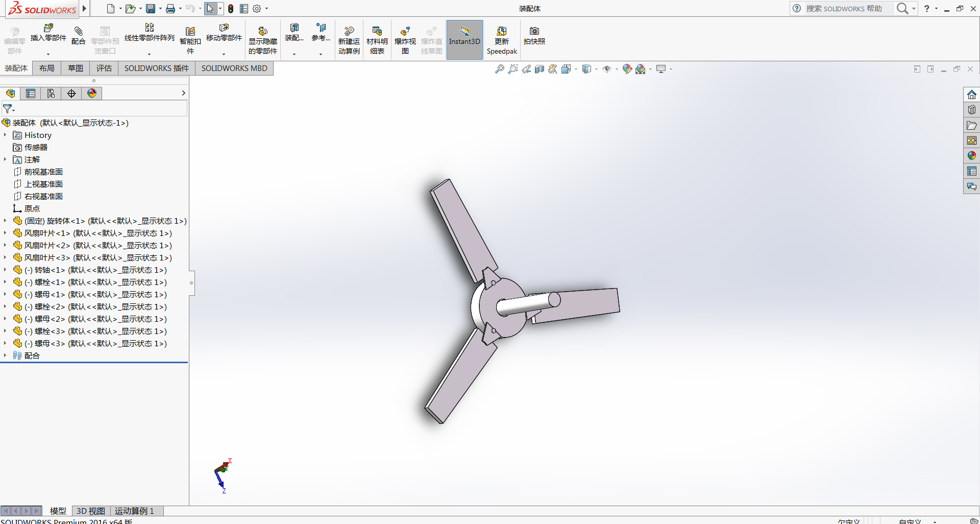Viewport: 980px width, 524px height.
Task: Insert 材料明细表 bill of materials
Action: [377, 40]
